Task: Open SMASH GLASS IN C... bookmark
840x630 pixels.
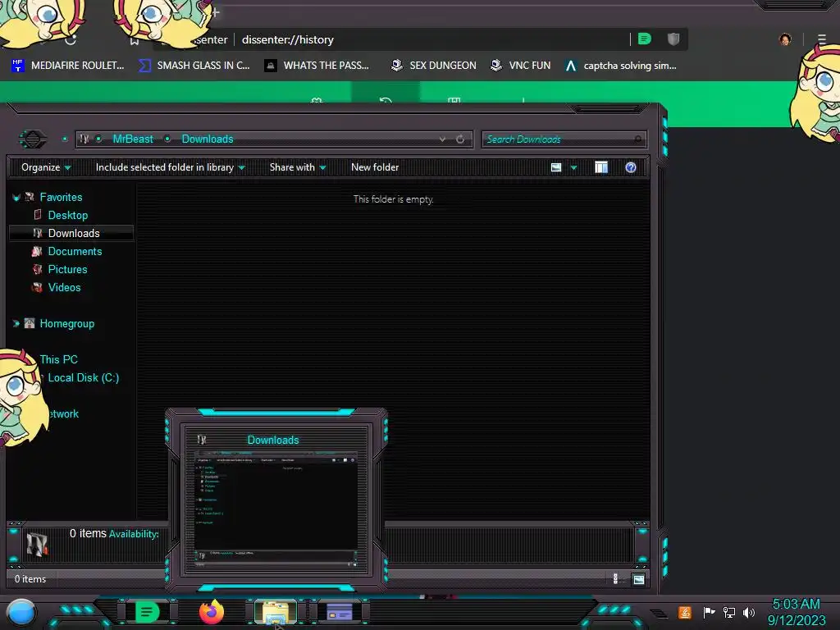Action: (194, 66)
